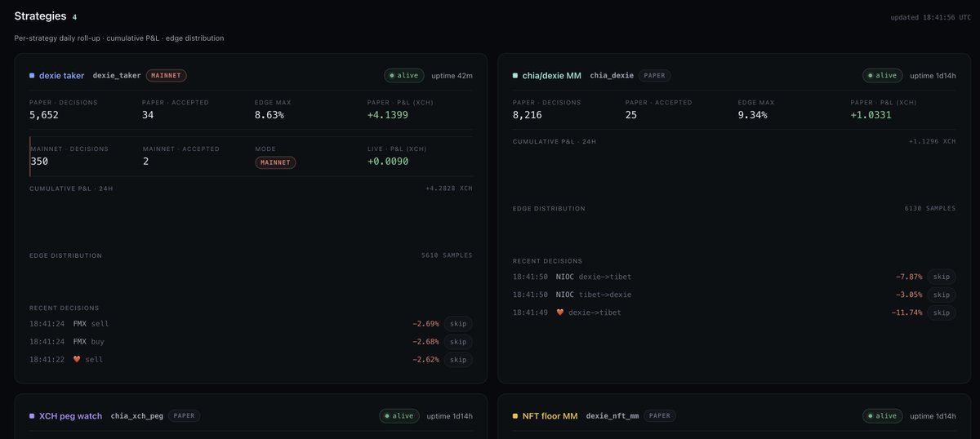
Task: Click the paper accepted value 34
Action: [148, 115]
